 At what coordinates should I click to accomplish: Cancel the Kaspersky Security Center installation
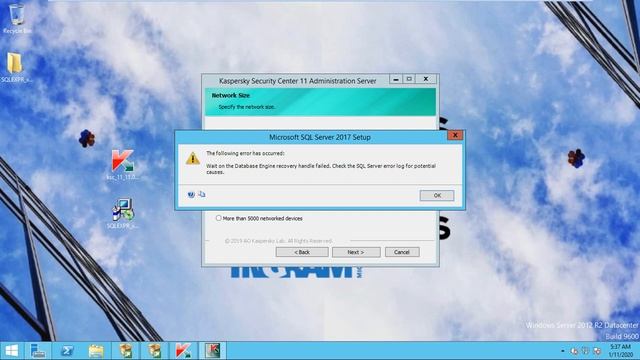click(402, 252)
